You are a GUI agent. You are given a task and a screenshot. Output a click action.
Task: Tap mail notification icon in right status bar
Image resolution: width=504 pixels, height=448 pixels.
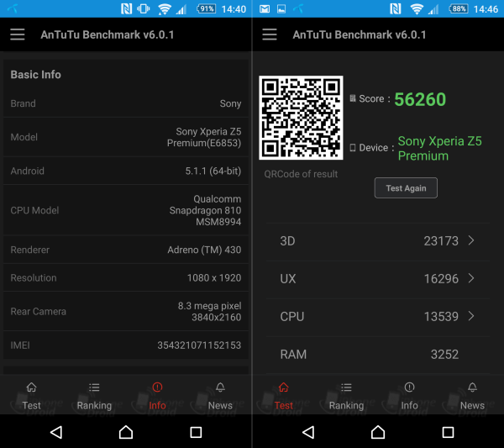pyautogui.click(x=265, y=9)
